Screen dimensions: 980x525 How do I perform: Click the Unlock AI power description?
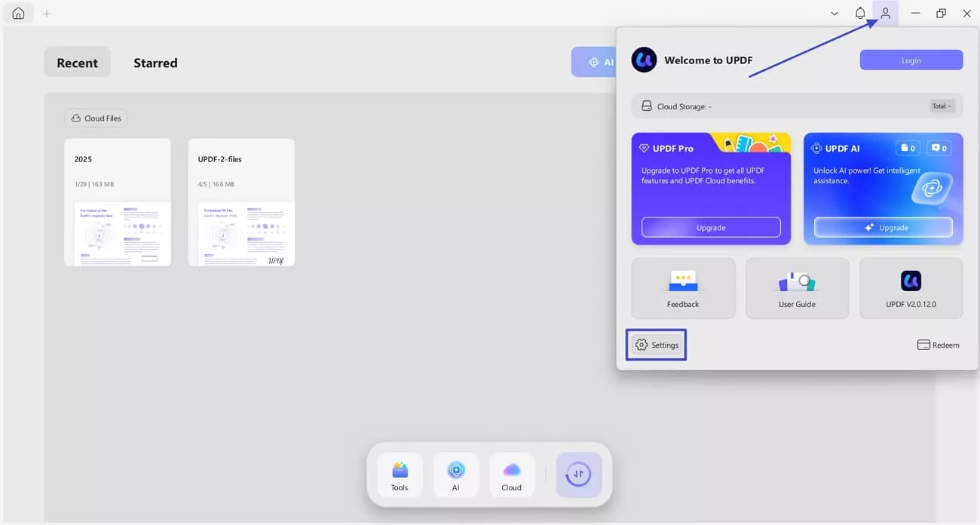pyautogui.click(x=866, y=176)
